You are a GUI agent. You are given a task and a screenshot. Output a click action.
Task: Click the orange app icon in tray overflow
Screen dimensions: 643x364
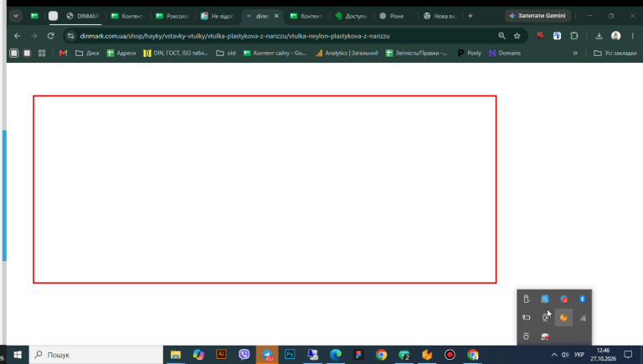(x=563, y=318)
